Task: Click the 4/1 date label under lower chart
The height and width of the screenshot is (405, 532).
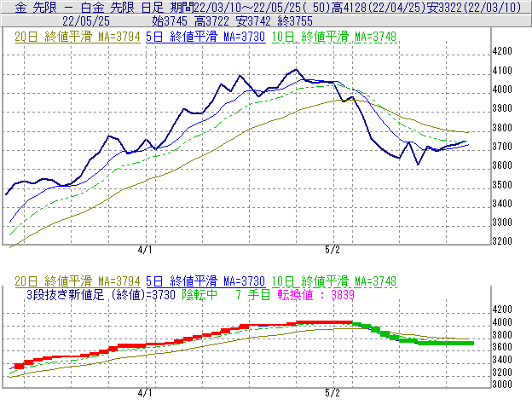Action: tap(145, 393)
